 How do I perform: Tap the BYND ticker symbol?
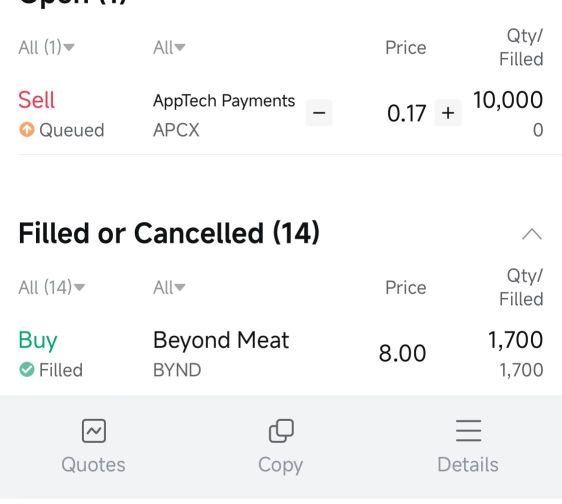click(177, 370)
